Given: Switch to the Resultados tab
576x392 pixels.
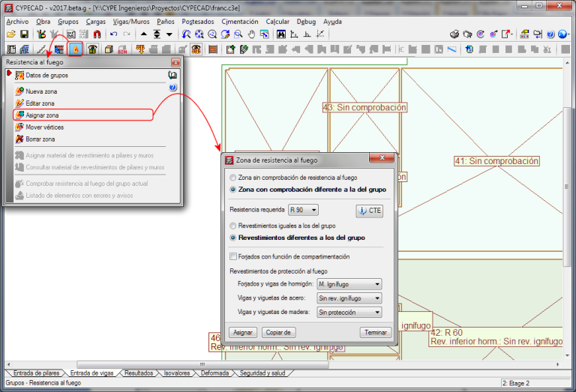Looking at the screenshot, I should coord(139,373).
